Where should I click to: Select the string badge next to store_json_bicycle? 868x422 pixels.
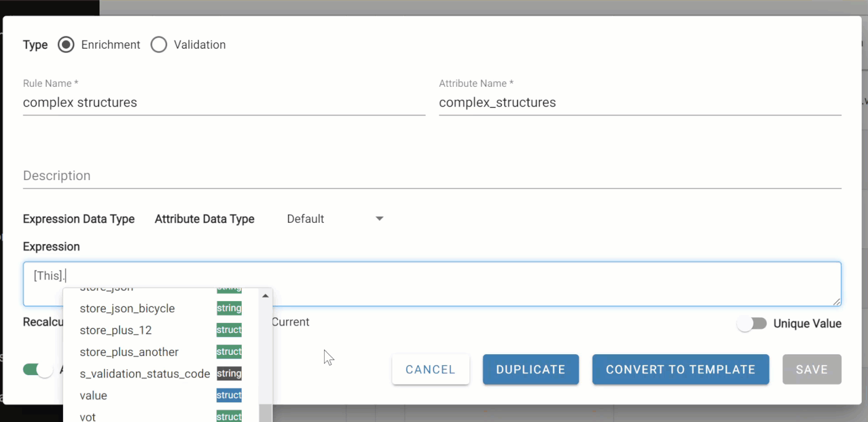tap(229, 308)
